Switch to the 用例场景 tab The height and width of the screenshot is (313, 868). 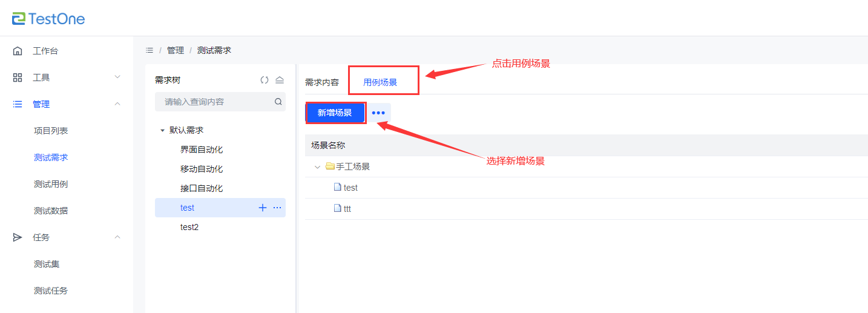tap(380, 82)
